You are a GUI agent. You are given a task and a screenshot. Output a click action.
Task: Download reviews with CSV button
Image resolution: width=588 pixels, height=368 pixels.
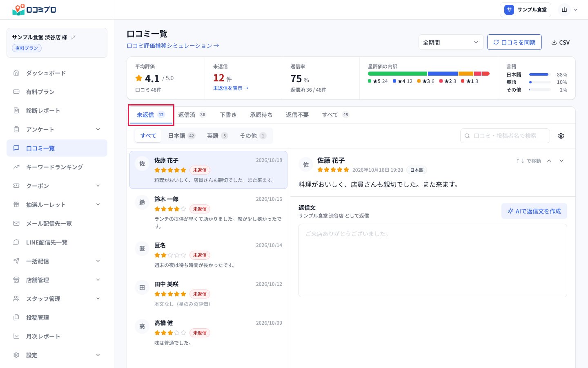(x=560, y=42)
